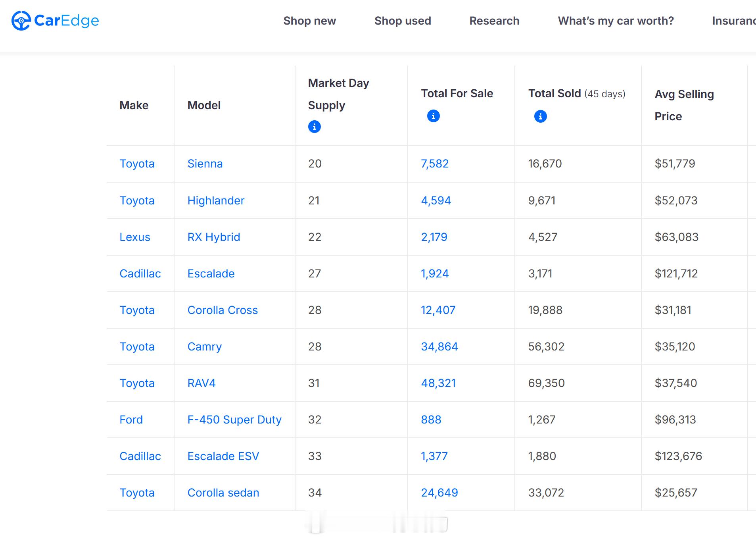Click Cadillac make in Escalade ESV row
The height and width of the screenshot is (541, 756).
point(140,456)
